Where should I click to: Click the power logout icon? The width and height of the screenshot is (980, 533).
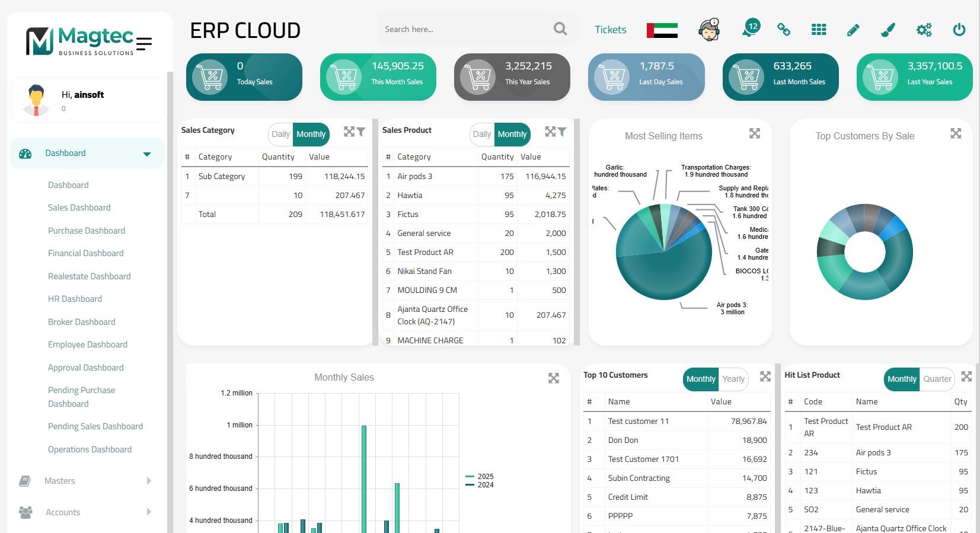959,30
